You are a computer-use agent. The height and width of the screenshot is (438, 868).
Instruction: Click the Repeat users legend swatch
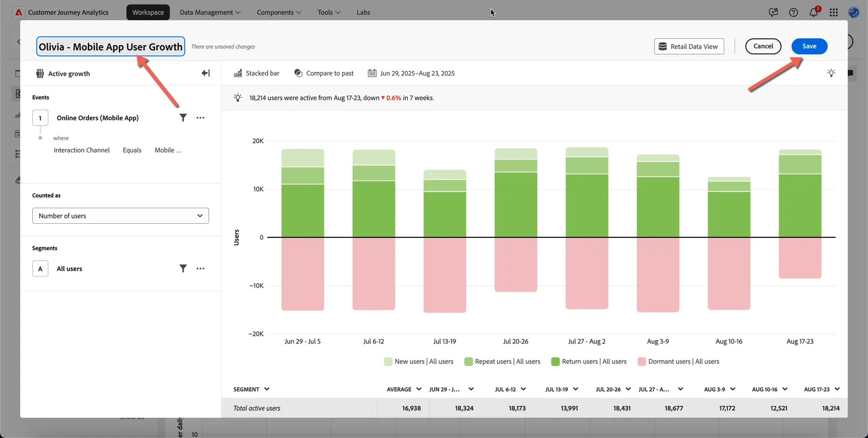tap(468, 362)
